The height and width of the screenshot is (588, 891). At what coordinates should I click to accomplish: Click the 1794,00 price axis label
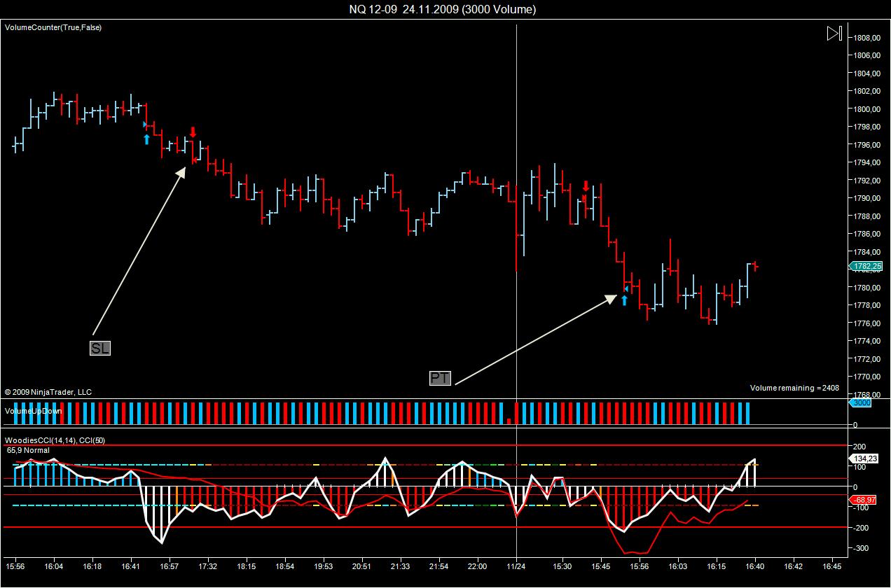click(x=866, y=162)
